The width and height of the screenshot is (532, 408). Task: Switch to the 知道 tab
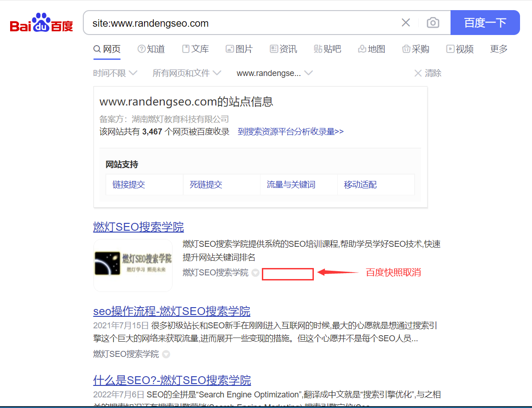pyautogui.click(x=150, y=49)
